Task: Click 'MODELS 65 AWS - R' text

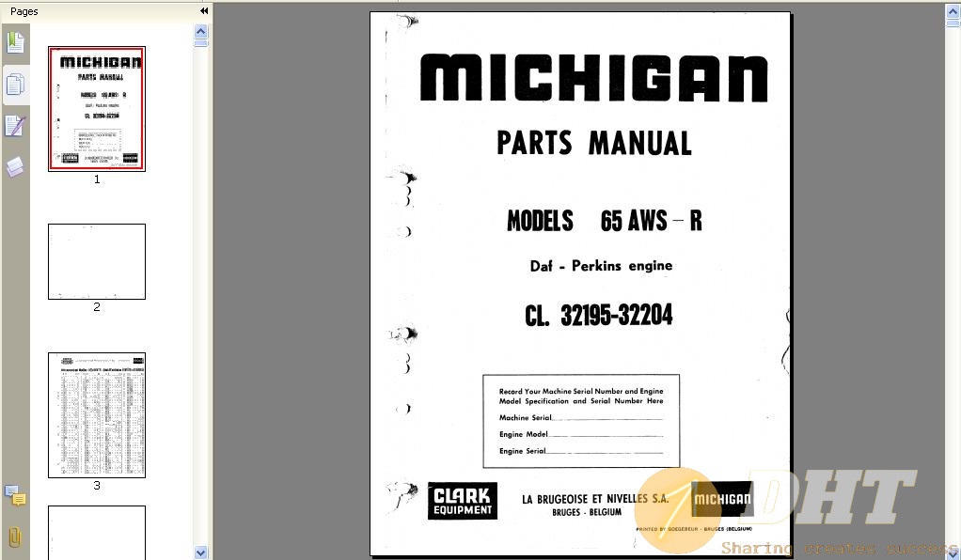Action: (605, 221)
